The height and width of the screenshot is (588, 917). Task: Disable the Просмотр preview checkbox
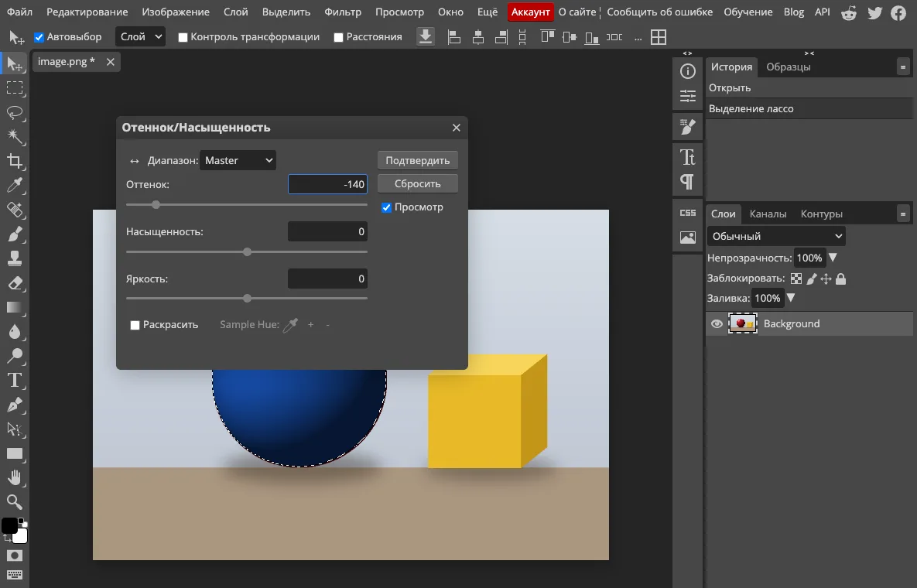coord(387,207)
